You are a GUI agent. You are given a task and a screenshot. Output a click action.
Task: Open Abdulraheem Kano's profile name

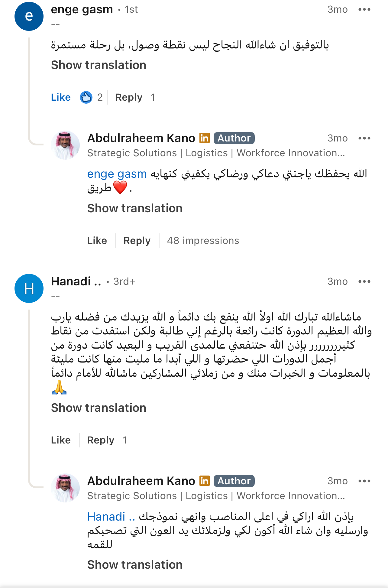[x=141, y=138]
